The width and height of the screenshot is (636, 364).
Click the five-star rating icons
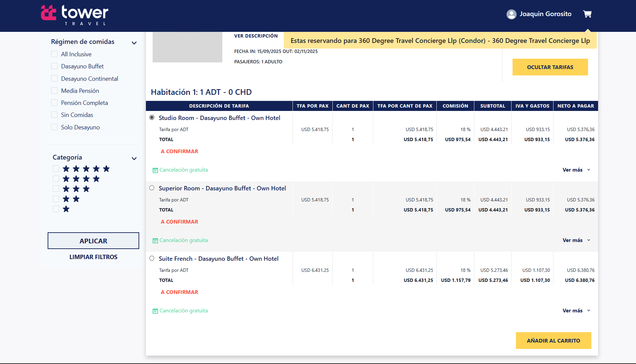(x=86, y=169)
